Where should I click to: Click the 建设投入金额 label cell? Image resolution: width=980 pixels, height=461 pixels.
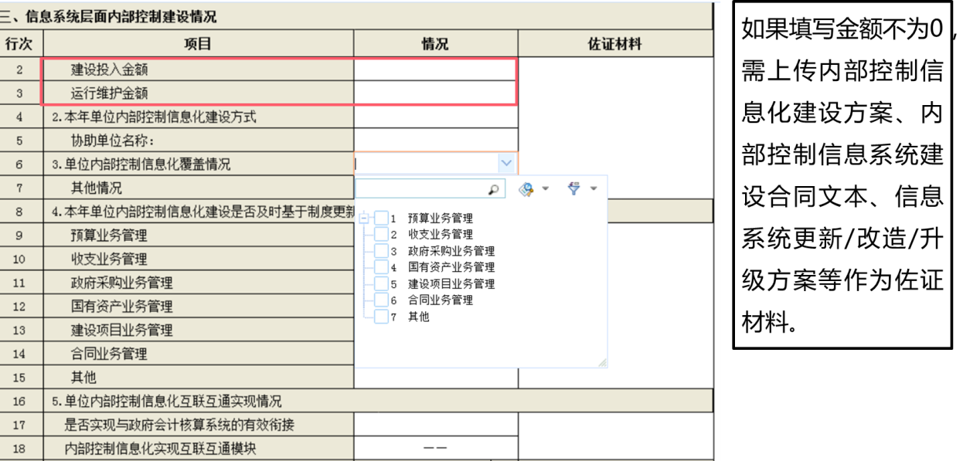(199, 69)
